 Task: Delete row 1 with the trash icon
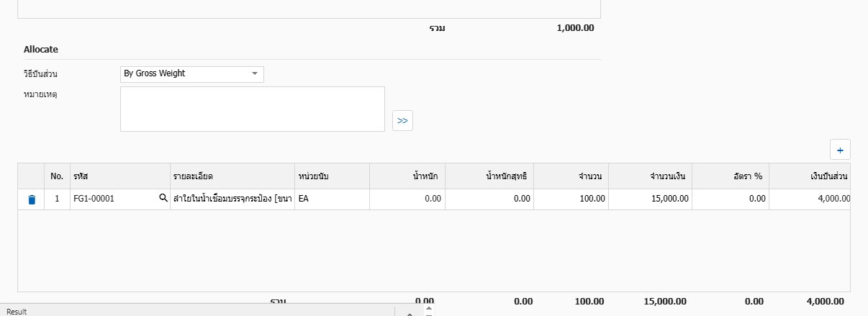(32, 199)
